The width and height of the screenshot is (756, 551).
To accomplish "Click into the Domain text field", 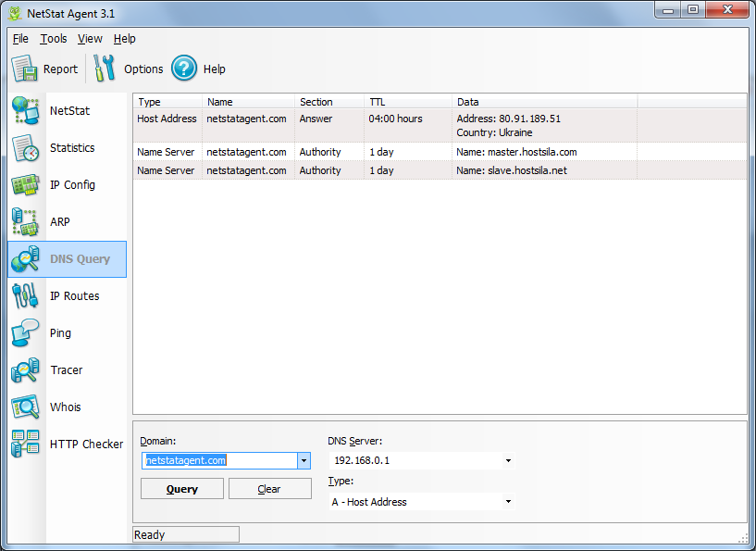I will coord(220,461).
